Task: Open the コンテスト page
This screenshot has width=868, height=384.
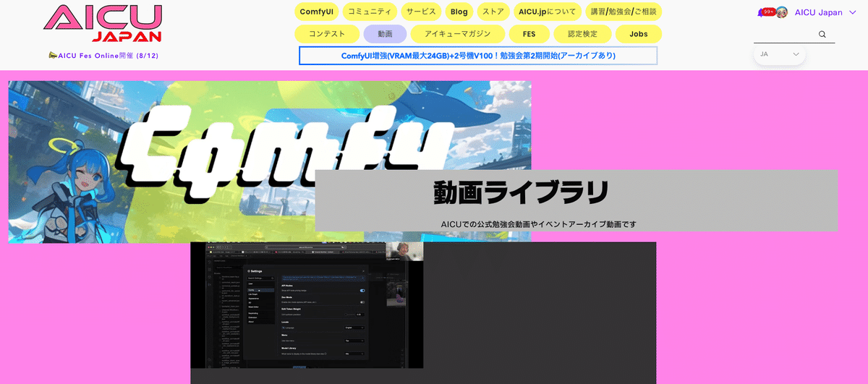Action: (327, 34)
